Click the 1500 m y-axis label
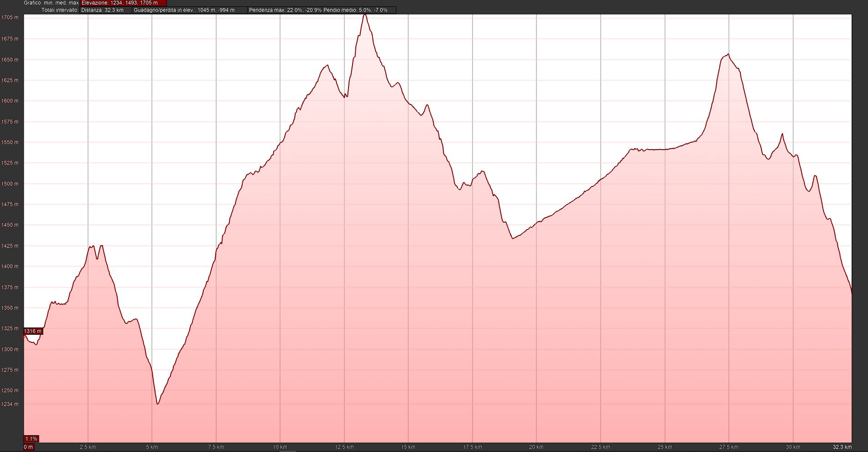This screenshot has width=868, height=452. coord(10,184)
